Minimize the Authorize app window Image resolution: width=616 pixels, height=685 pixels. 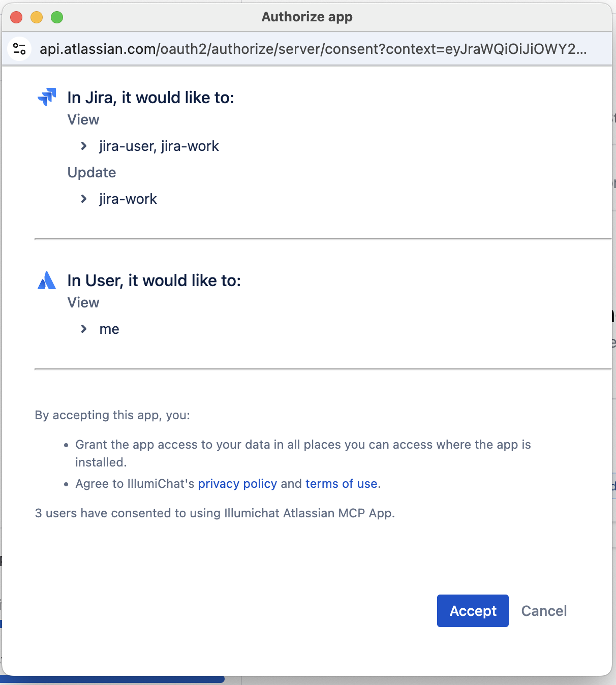coord(36,17)
